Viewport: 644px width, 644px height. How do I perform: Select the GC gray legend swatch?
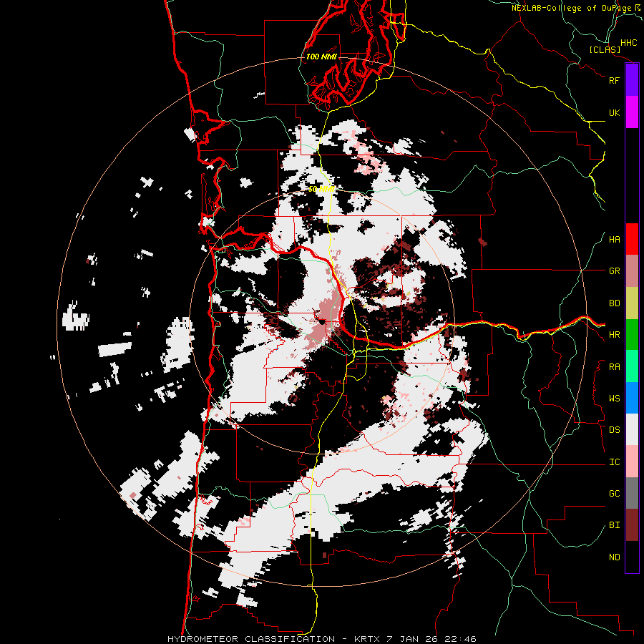point(632,493)
